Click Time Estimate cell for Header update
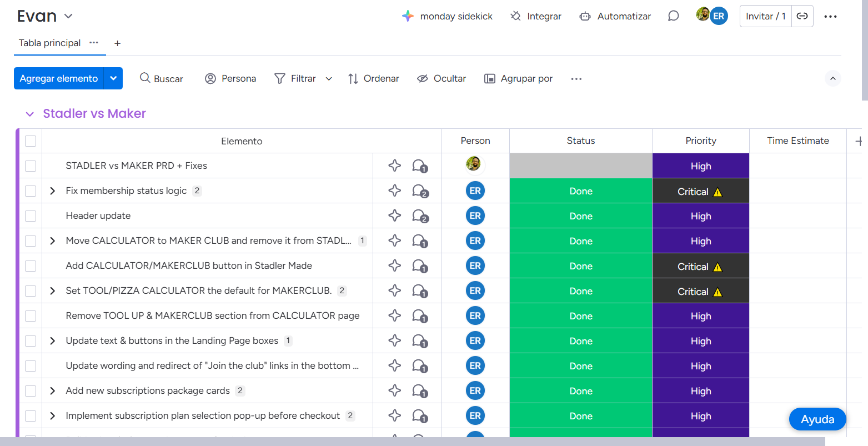The height and width of the screenshot is (446, 868). 798,216
